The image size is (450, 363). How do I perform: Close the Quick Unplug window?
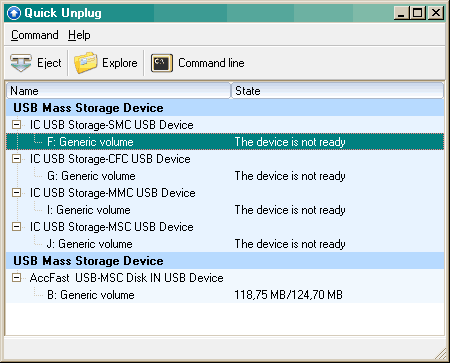(x=436, y=13)
